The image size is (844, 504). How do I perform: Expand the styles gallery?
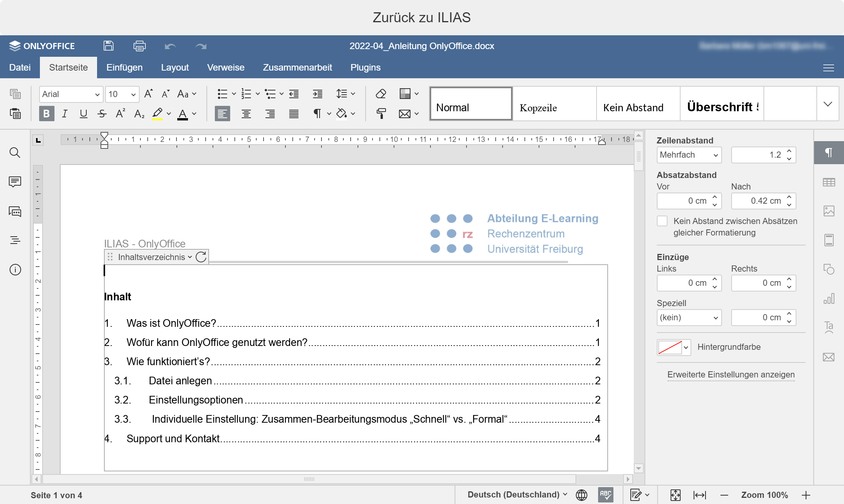(828, 104)
